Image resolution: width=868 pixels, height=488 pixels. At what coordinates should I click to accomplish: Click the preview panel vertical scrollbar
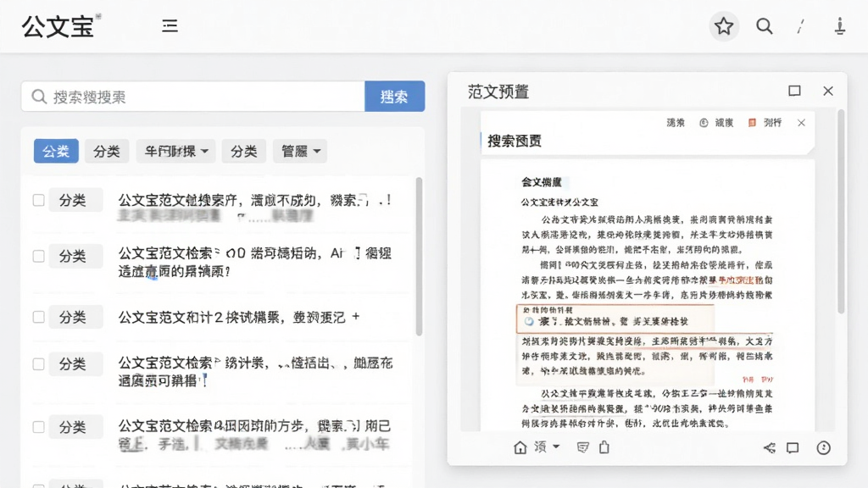click(841, 212)
